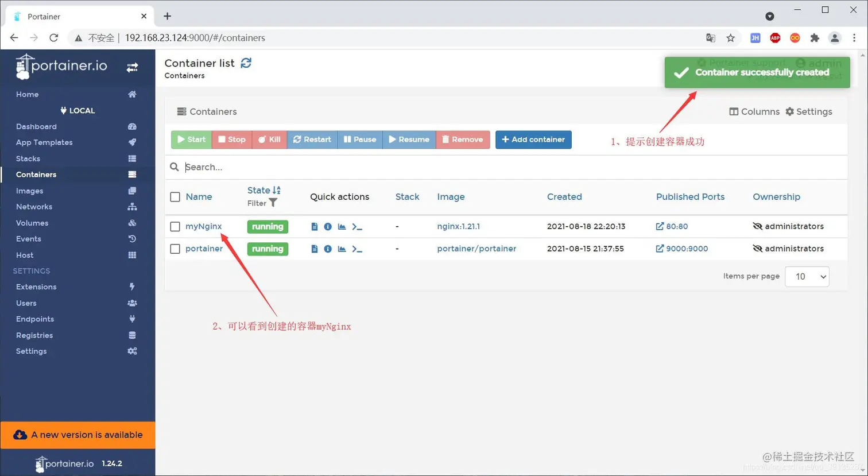This screenshot has width=868, height=476.
Task: Open the 9000:9000 published port link
Action: click(682, 249)
